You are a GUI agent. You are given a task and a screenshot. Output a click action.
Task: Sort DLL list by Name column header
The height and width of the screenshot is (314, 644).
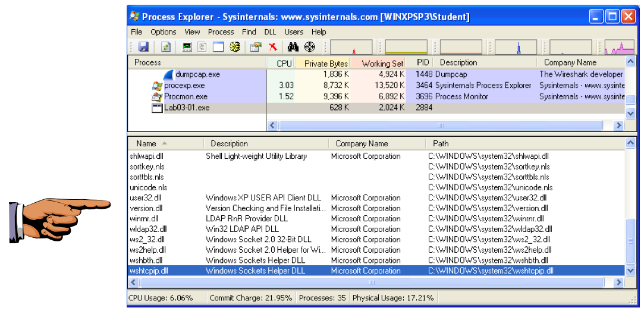pyautogui.click(x=165, y=143)
